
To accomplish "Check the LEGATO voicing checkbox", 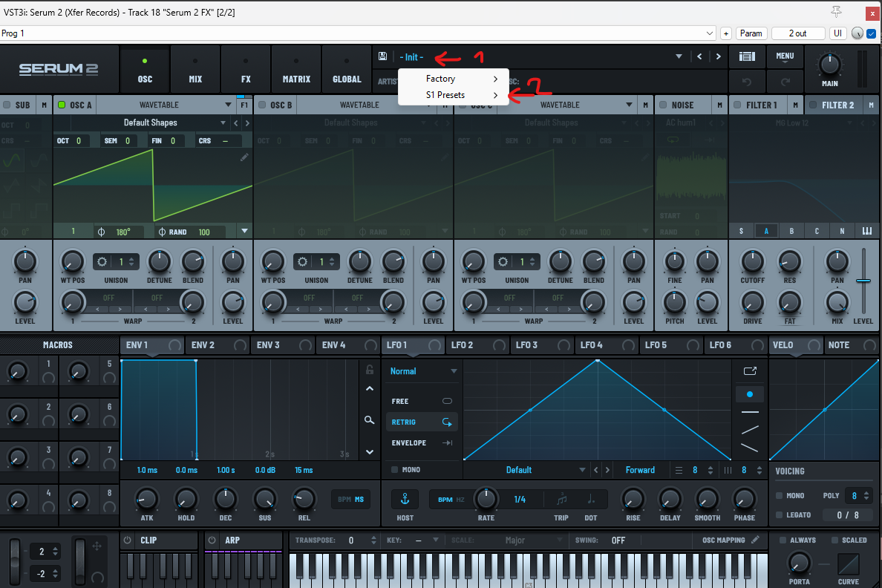I will coord(779,514).
